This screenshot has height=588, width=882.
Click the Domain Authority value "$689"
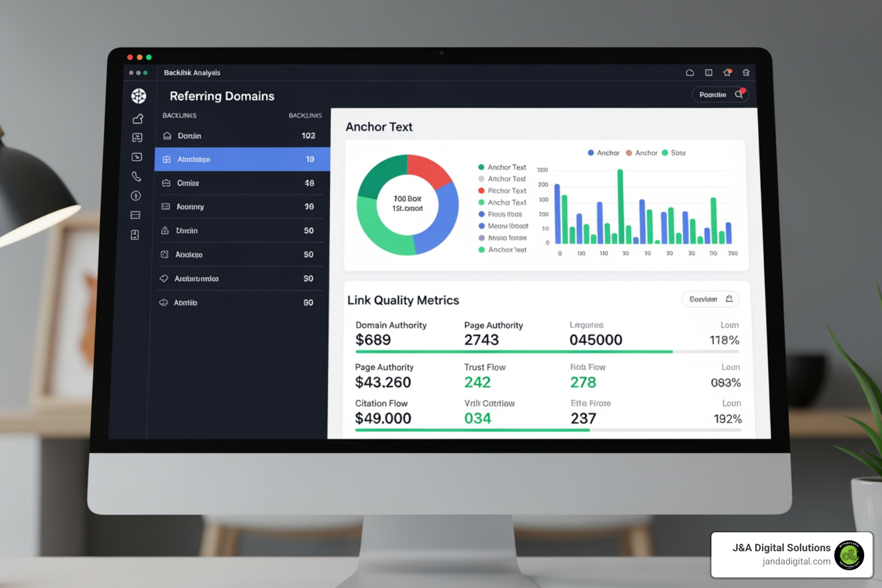click(x=373, y=340)
